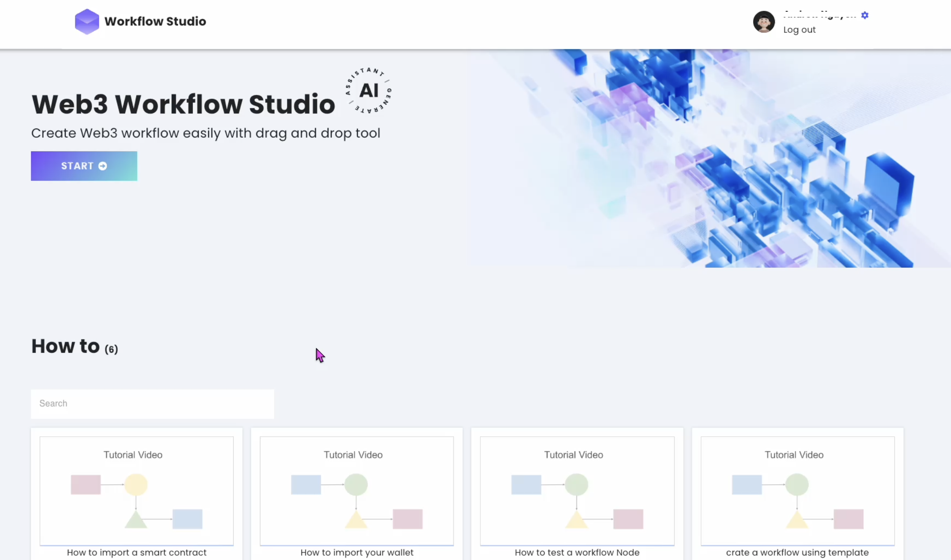951x560 pixels.
Task: Click the START button
Action: pos(84,166)
